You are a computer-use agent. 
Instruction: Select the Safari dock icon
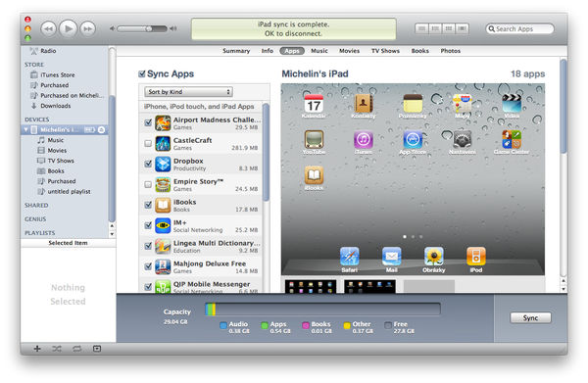[x=349, y=257]
